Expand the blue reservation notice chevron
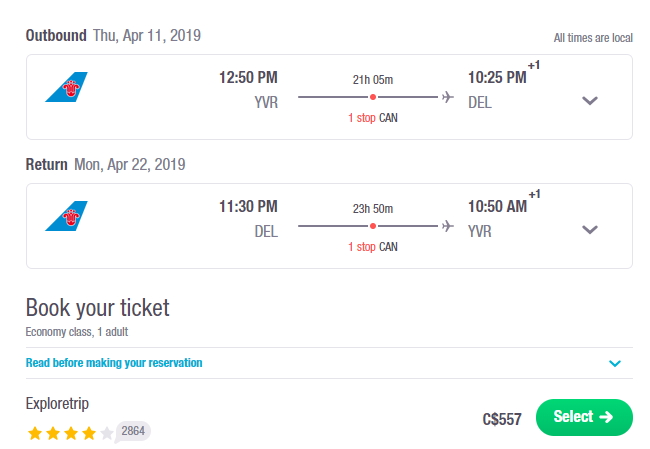The height and width of the screenshot is (449, 650). 615,364
